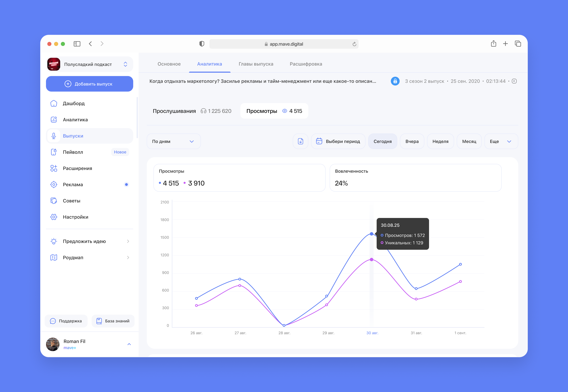Open the По дням grouping dropdown
Screen dimensions: 568x392
[174, 141]
